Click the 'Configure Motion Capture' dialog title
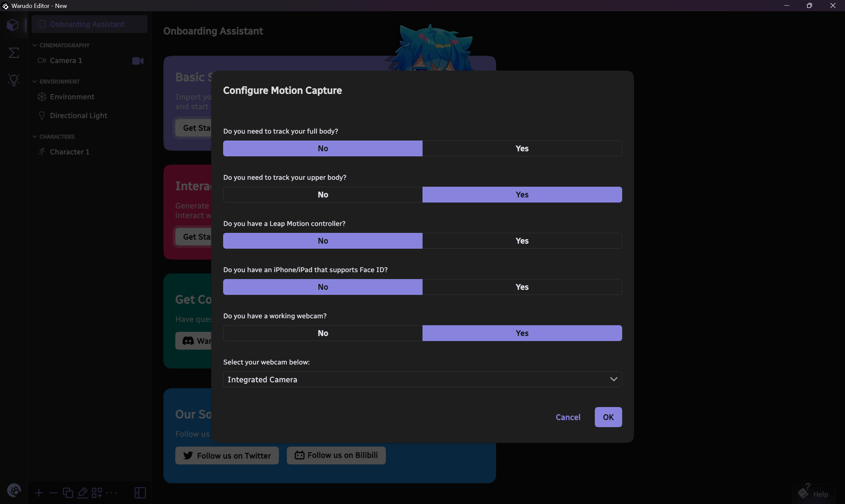Viewport: 845px width, 504px height. pyautogui.click(x=282, y=90)
